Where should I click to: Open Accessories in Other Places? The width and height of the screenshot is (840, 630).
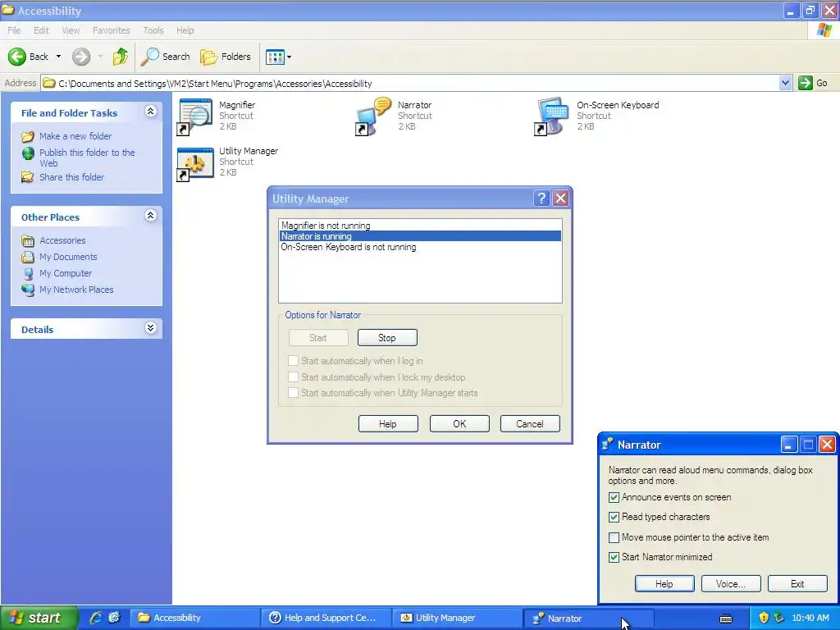[62, 240]
